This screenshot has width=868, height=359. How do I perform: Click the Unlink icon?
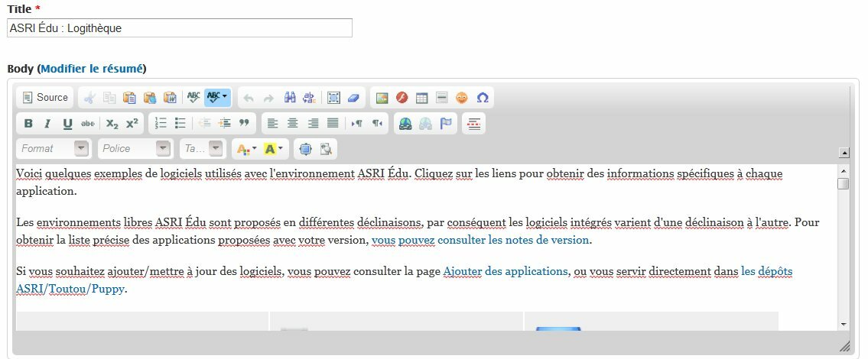[x=425, y=123]
